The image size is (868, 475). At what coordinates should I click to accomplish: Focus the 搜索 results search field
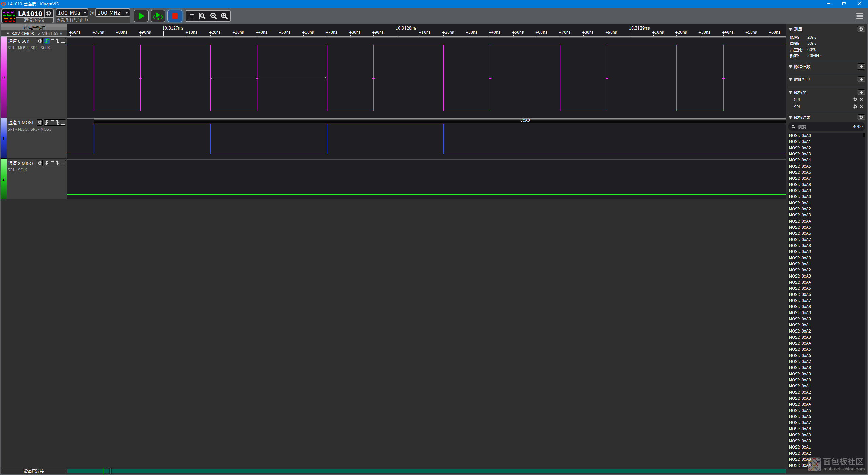tap(826, 127)
